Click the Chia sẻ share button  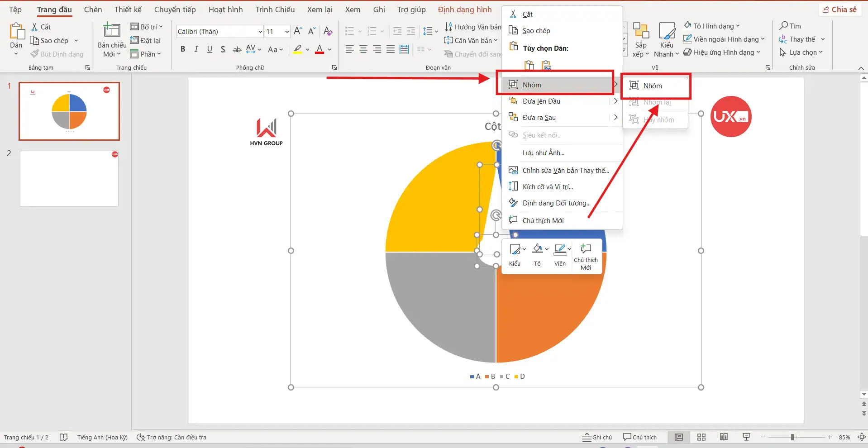pos(839,10)
